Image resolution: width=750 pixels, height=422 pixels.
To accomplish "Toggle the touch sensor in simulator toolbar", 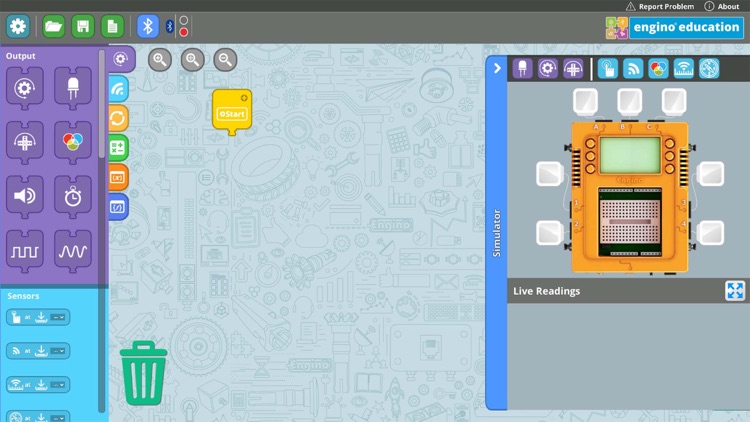I will (x=607, y=69).
